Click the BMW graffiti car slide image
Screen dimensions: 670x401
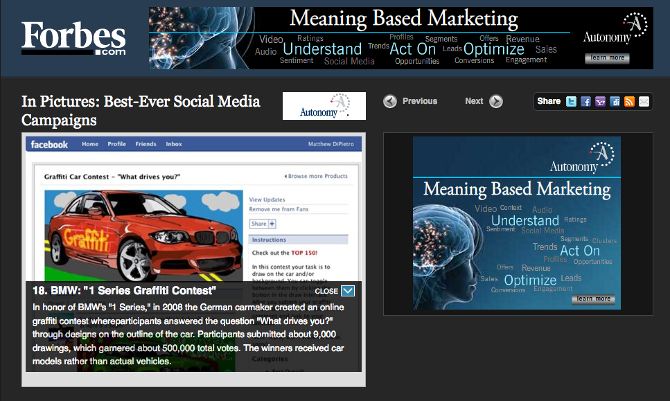(x=144, y=235)
